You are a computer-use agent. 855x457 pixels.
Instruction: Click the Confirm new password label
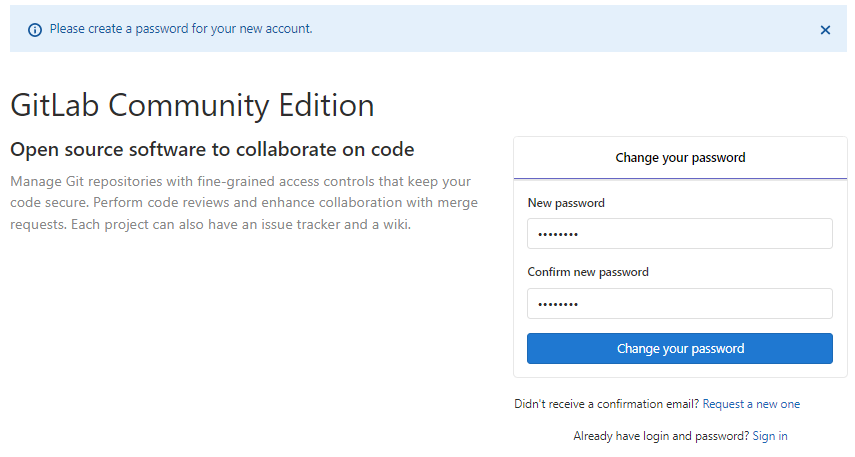click(x=588, y=272)
